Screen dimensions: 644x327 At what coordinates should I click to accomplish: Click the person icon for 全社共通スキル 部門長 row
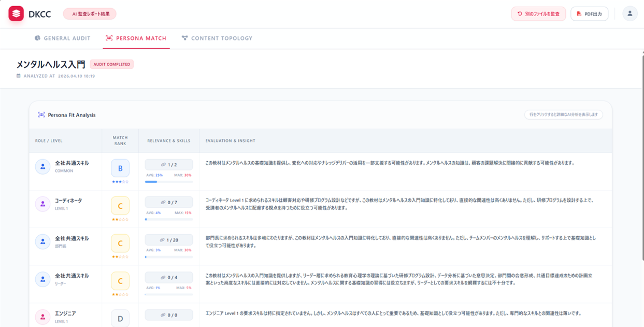[42, 242]
